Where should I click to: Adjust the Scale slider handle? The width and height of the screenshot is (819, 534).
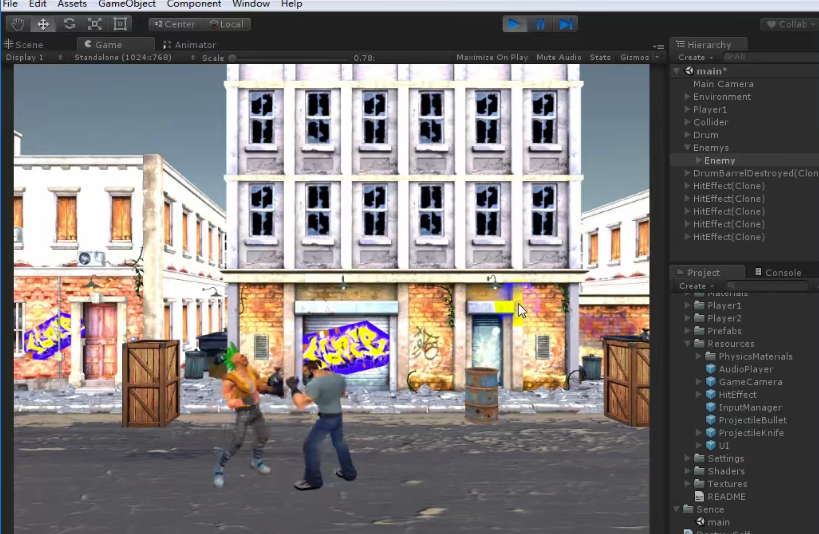click(232, 58)
